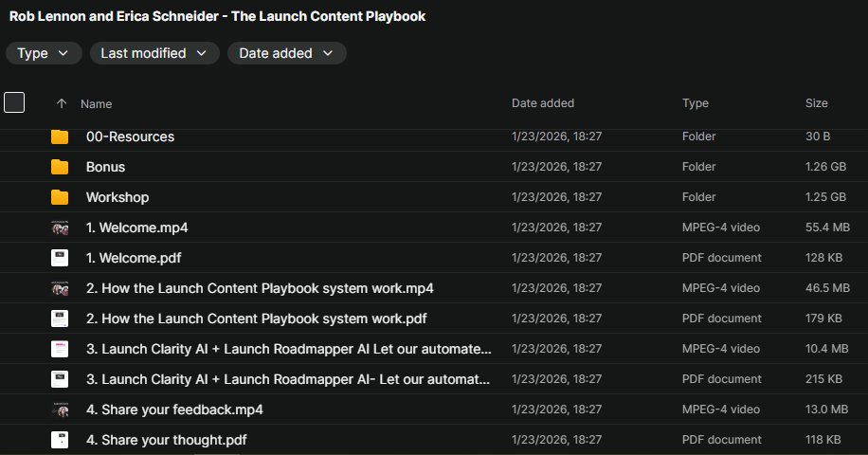Click the 55.4 MB size value

tap(827, 227)
